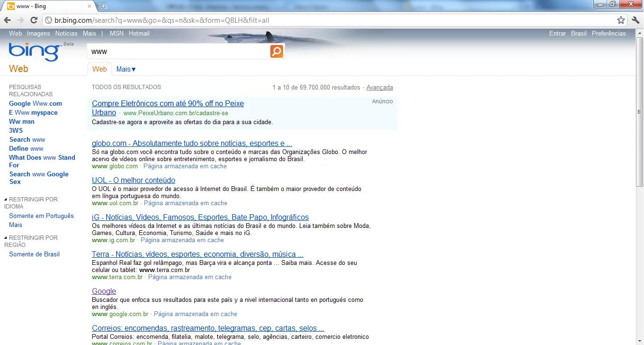Go to MSN from the top bar

[x=116, y=34]
